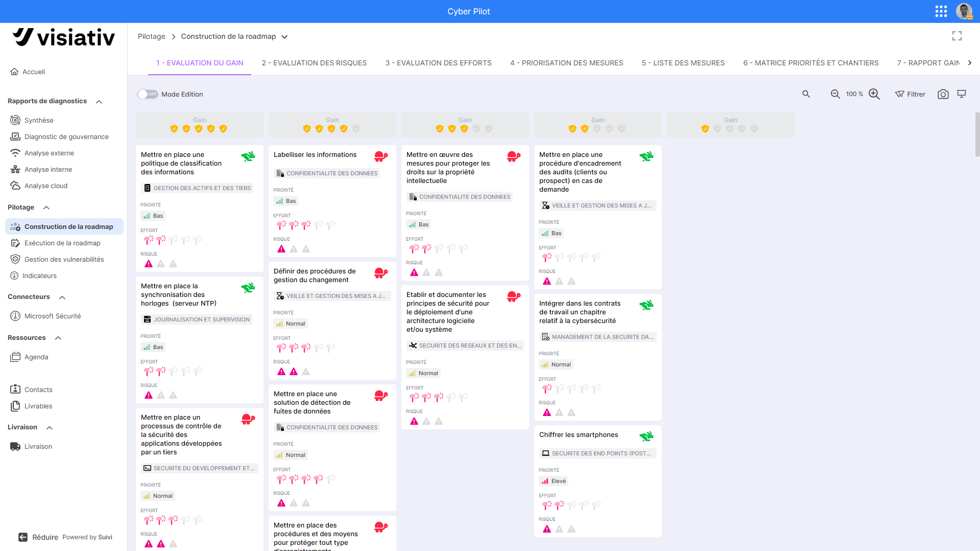Zoom in the roadmap board
Screen dimensions: 980x551
pyautogui.click(x=874, y=94)
